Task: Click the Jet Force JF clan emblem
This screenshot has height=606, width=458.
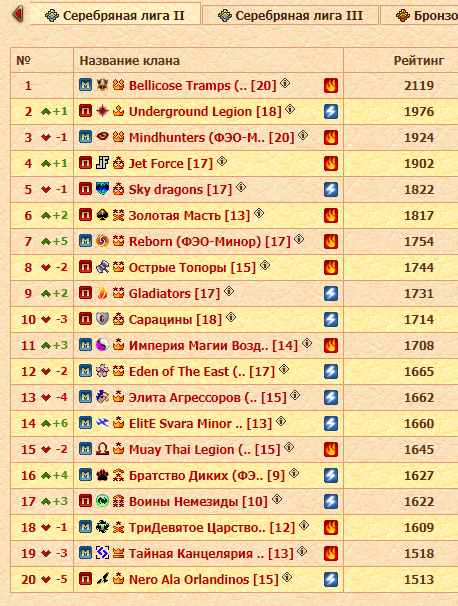Action: (x=102, y=163)
